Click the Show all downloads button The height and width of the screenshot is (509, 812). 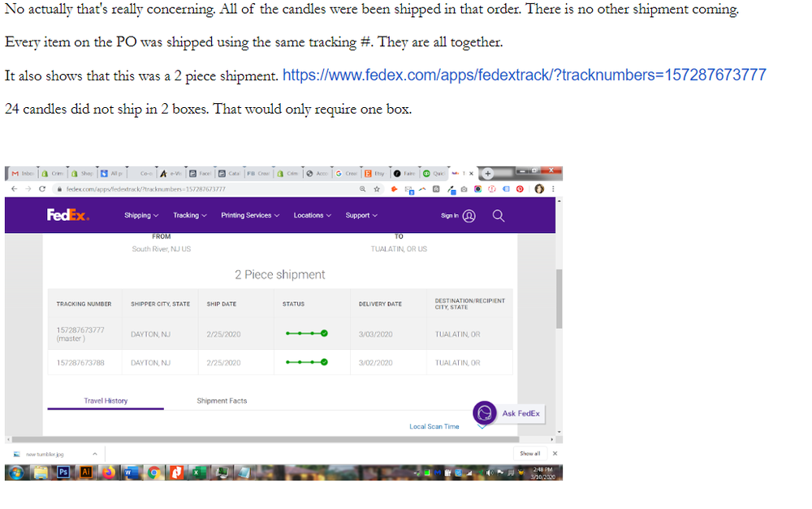(x=529, y=454)
